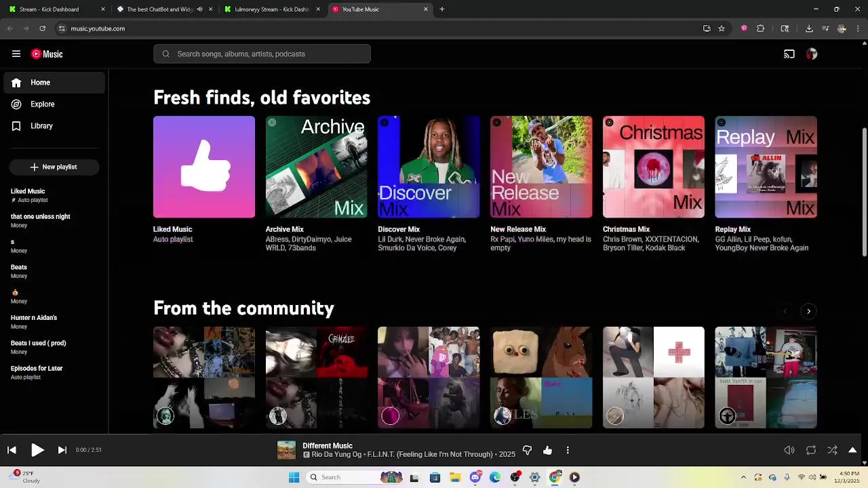Show next community playlists arrow
This screenshot has height=488, width=868.
tap(808, 311)
